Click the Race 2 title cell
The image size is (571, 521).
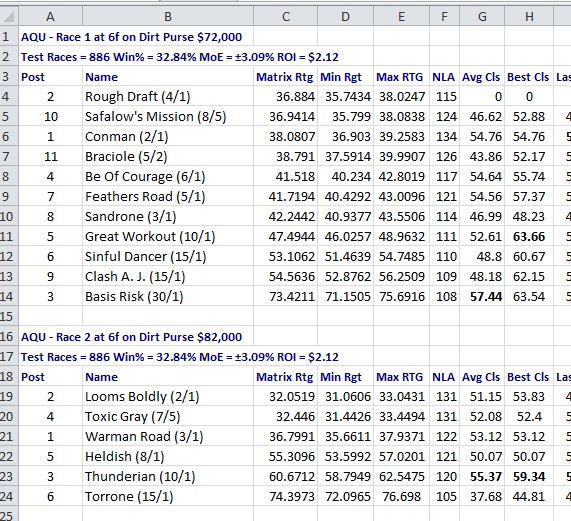(131, 337)
